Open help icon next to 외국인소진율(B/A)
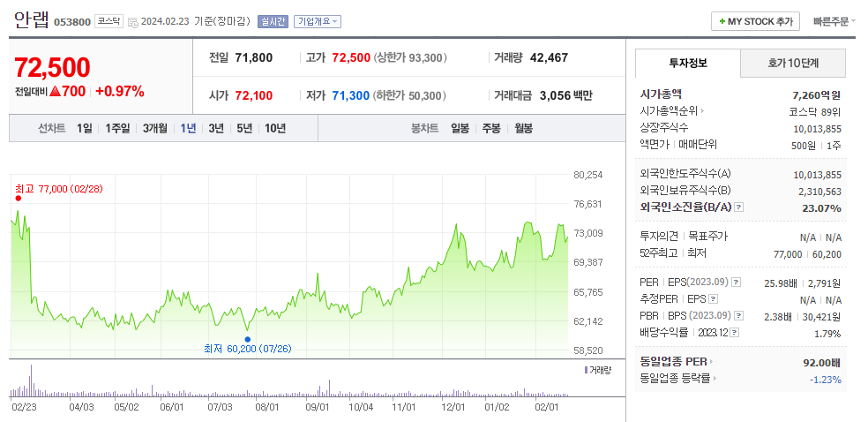The width and height of the screenshot is (868, 422). click(739, 207)
